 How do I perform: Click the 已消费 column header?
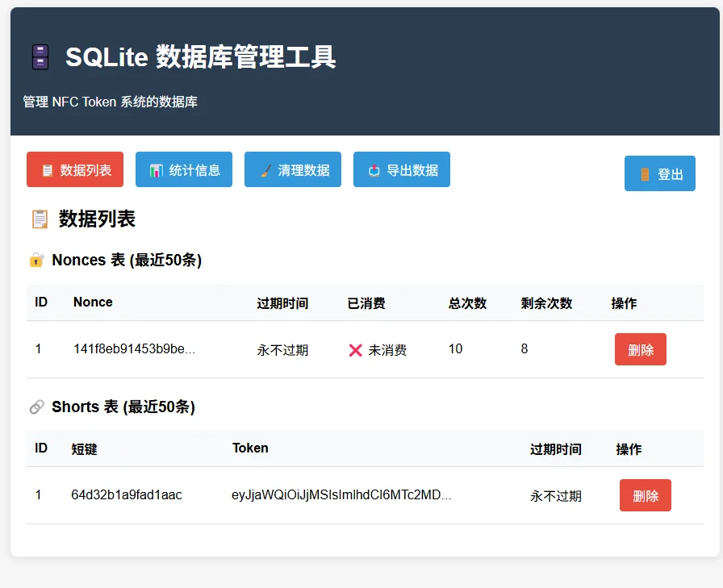pos(366,303)
